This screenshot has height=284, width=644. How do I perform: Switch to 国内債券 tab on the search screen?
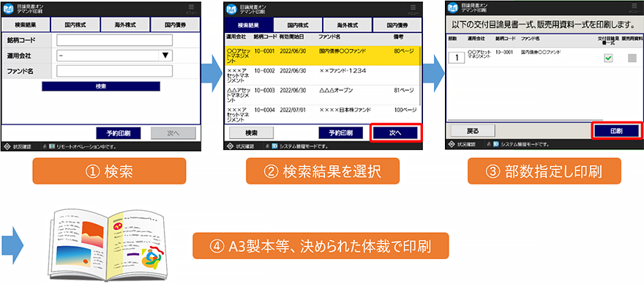pos(176,25)
